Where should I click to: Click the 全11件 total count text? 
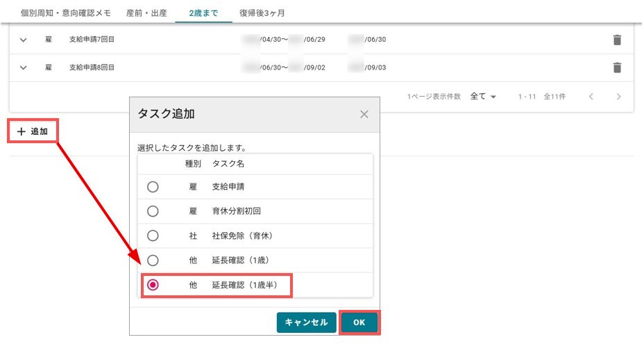coord(554,97)
